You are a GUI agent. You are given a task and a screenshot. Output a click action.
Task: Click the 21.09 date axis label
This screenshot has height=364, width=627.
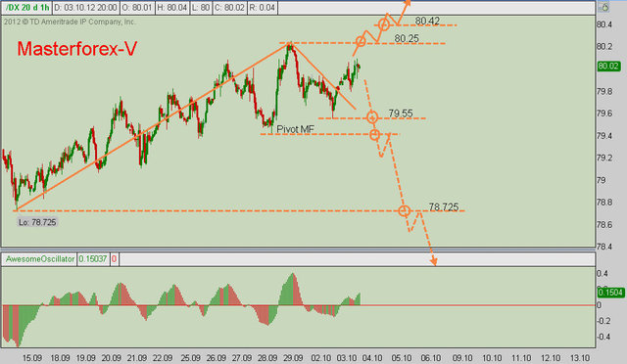click(136, 358)
